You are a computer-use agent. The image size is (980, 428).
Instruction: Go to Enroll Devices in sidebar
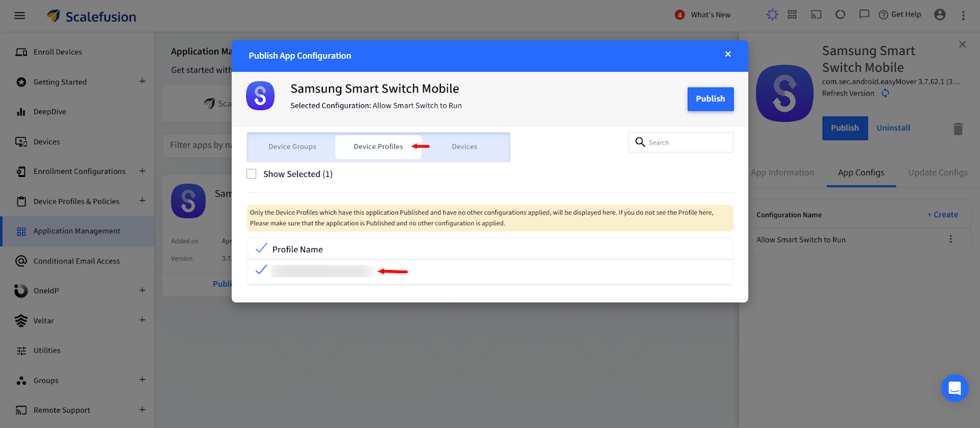pyautogui.click(x=58, y=52)
